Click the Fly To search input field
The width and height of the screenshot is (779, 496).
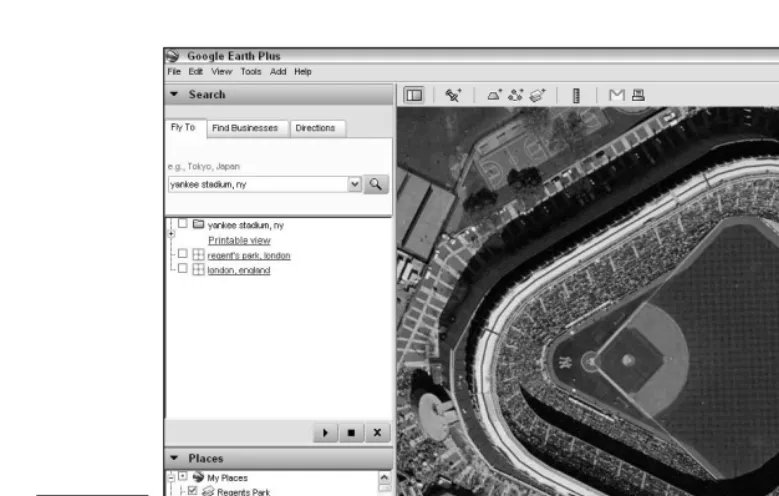click(x=258, y=184)
